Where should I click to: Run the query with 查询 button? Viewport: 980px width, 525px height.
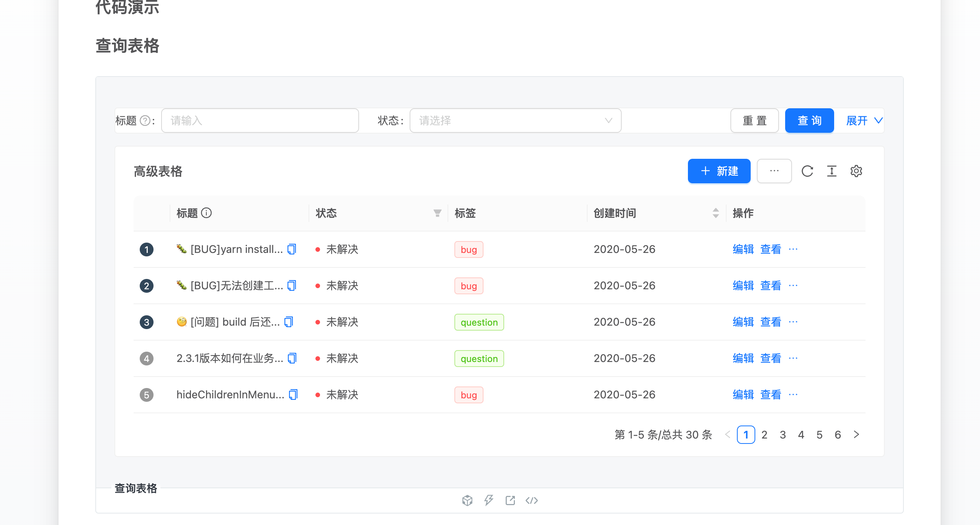[x=809, y=121]
